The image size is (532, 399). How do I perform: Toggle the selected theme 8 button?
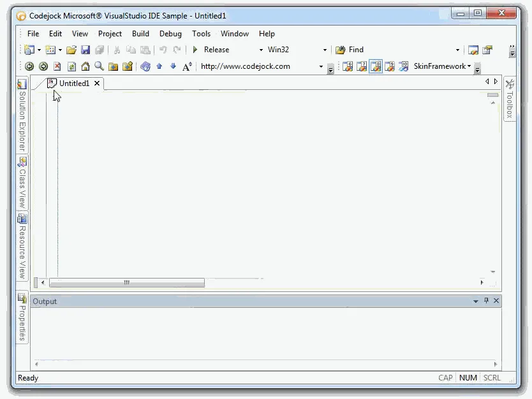pos(376,66)
